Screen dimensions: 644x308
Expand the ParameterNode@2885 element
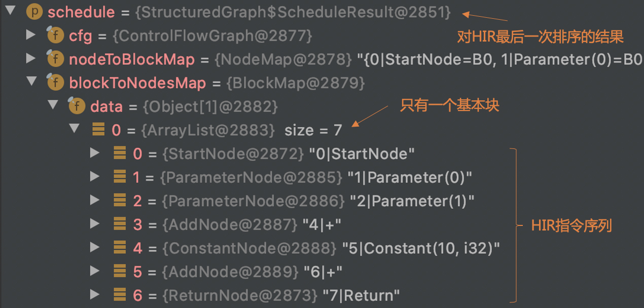pos(95,177)
